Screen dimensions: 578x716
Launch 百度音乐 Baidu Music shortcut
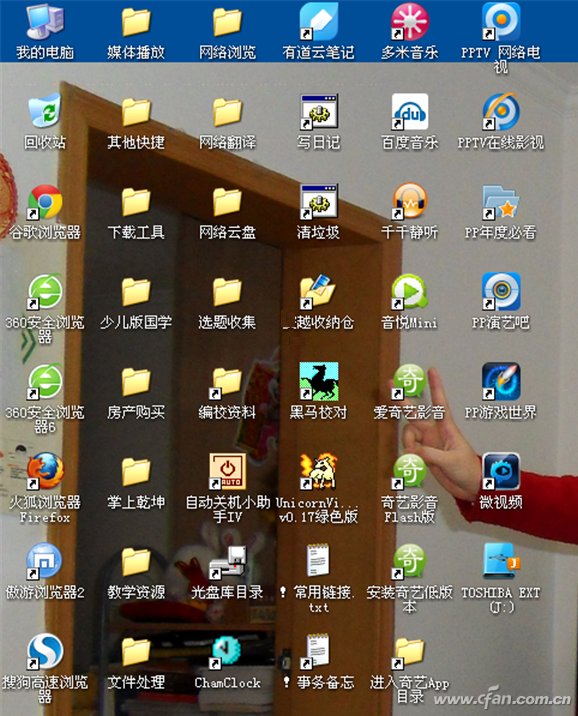coord(410,112)
